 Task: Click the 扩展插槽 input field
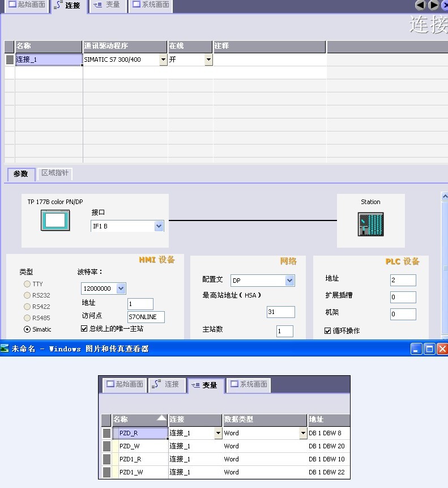[x=403, y=297]
